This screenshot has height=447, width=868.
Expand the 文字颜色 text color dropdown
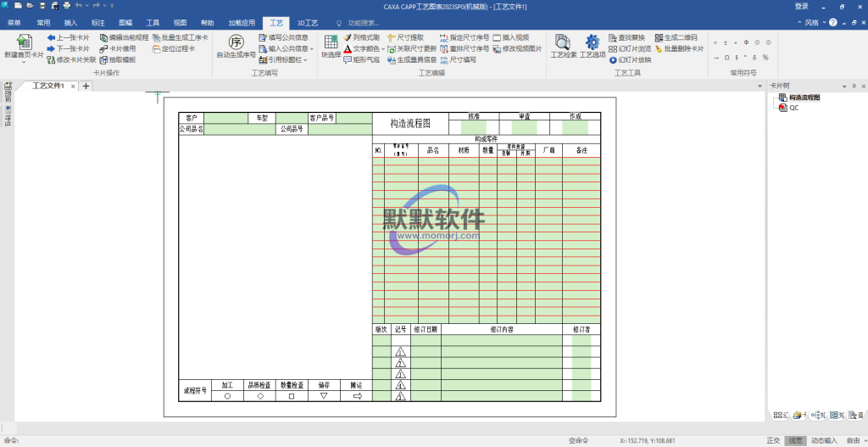[x=383, y=49]
